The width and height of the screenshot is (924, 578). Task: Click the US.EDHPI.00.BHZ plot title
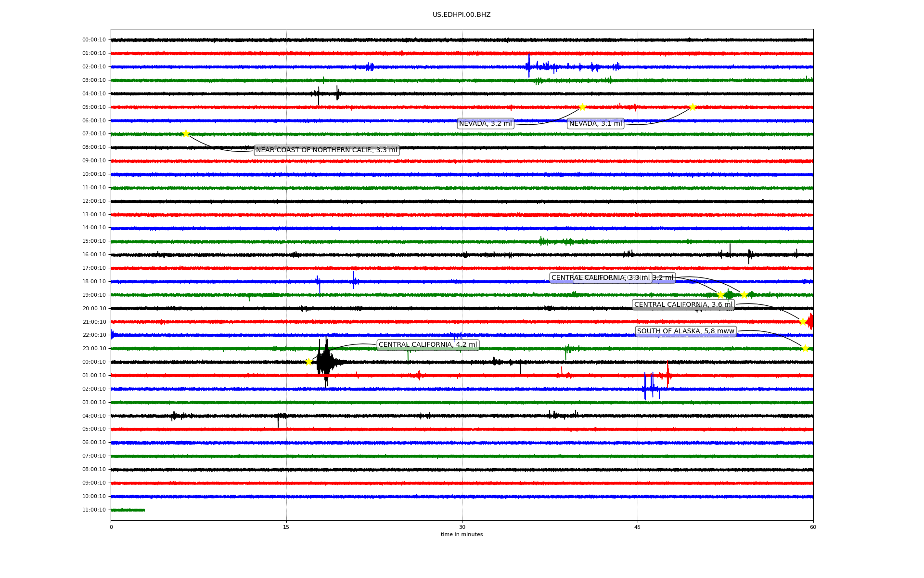462,15
